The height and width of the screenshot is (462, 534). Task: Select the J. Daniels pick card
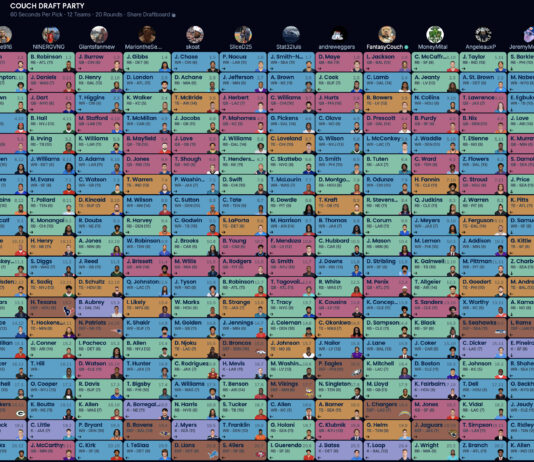point(51,82)
